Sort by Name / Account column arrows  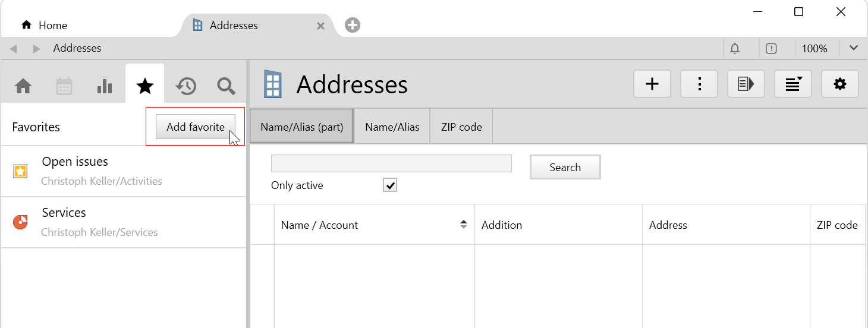click(x=464, y=225)
